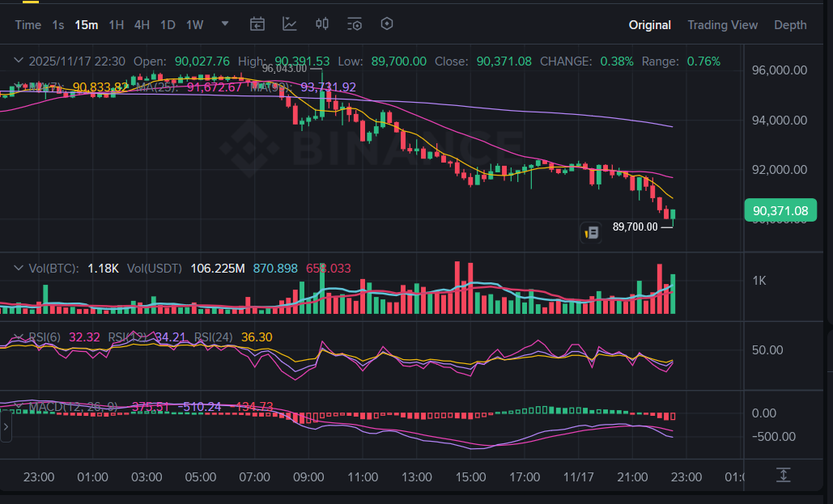This screenshot has width=833, height=504.
Task: Click the 09:00 time axis label
Action: [x=308, y=477]
